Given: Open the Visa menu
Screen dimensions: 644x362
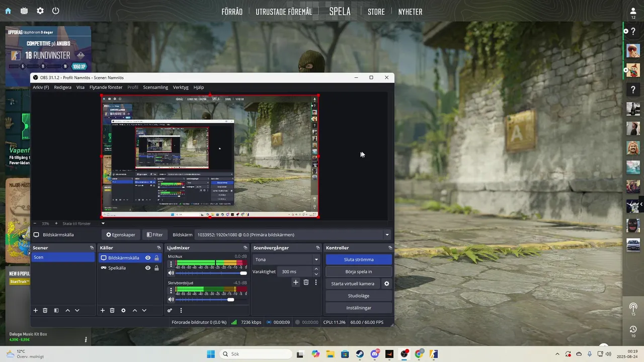Looking at the screenshot, I should [80, 87].
